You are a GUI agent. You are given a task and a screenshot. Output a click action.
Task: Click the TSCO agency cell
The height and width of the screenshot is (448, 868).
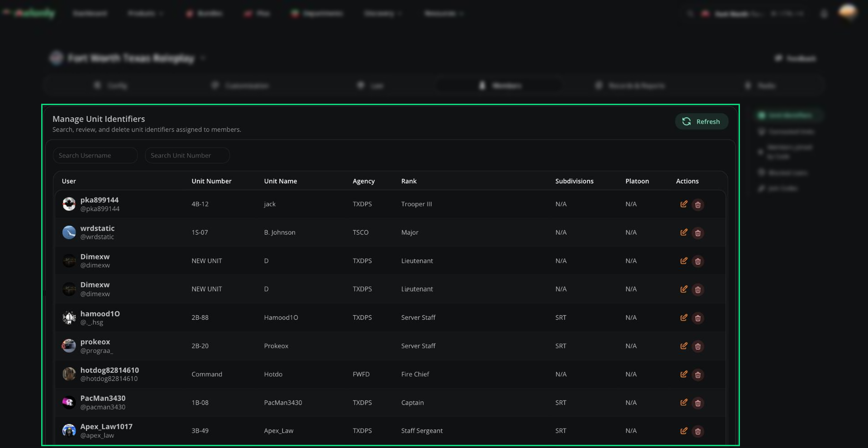click(361, 232)
